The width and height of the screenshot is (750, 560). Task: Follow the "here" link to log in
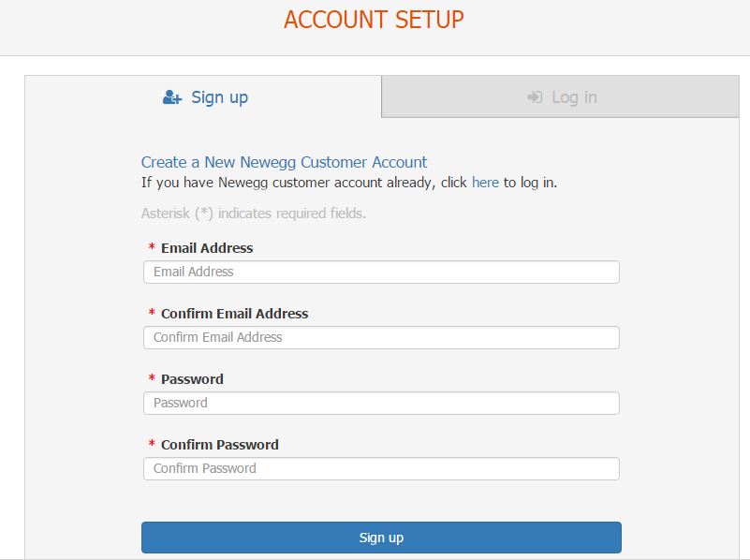coord(485,183)
